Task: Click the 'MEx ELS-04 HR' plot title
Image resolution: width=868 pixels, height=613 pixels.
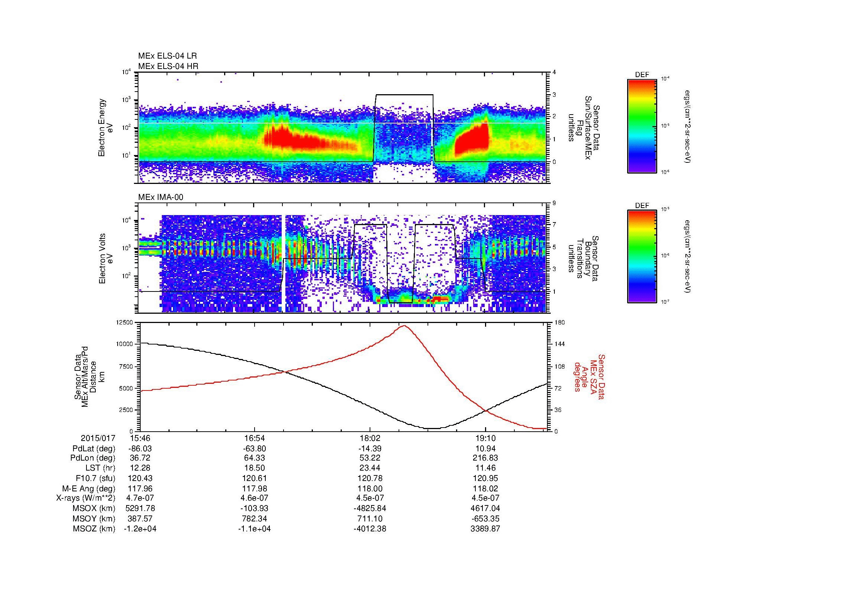Action: tap(168, 66)
